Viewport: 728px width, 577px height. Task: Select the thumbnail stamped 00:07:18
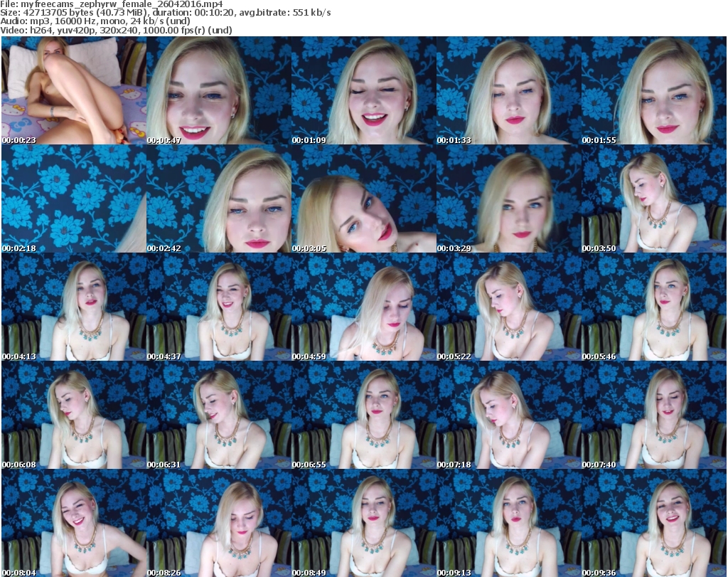tap(508, 415)
